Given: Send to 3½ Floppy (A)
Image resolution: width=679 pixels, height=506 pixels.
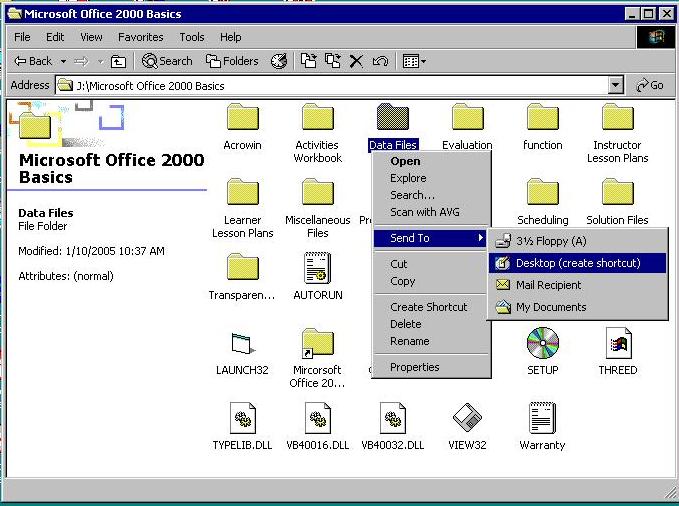Looking at the screenshot, I should pyautogui.click(x=578, y=241).
